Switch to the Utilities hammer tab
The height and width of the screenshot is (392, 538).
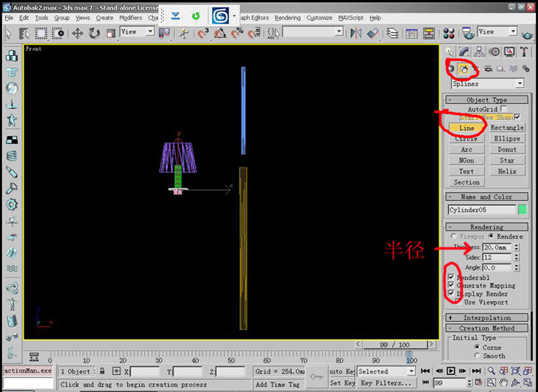[524, 52]
